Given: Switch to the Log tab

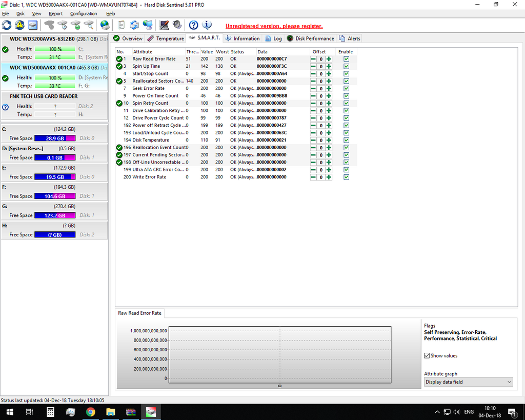Looking at the screenshot, I should click(x=273, y=38).
